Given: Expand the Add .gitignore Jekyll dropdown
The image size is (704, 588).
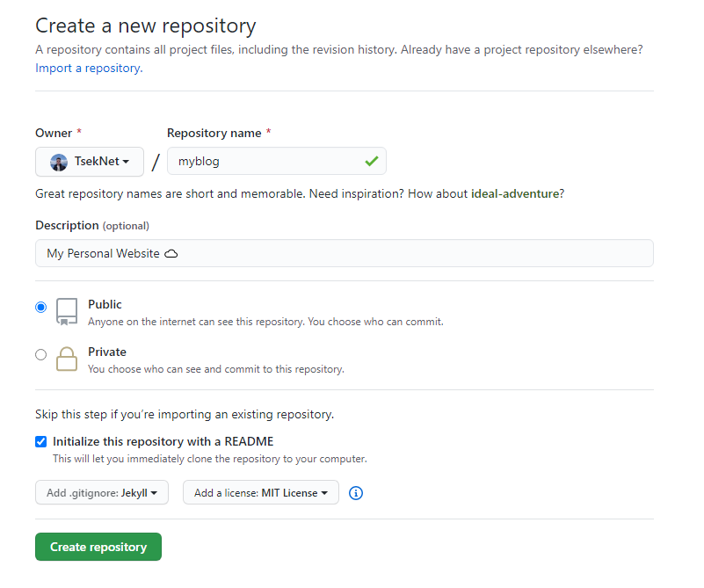Looking at the screenshot, I should point(101,493).
